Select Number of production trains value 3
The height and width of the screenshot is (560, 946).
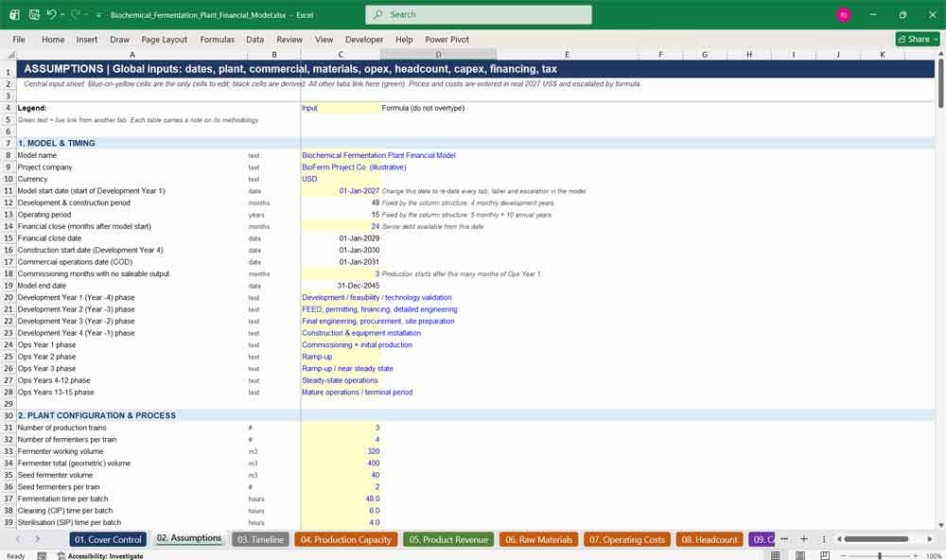(x=341, y=428)
